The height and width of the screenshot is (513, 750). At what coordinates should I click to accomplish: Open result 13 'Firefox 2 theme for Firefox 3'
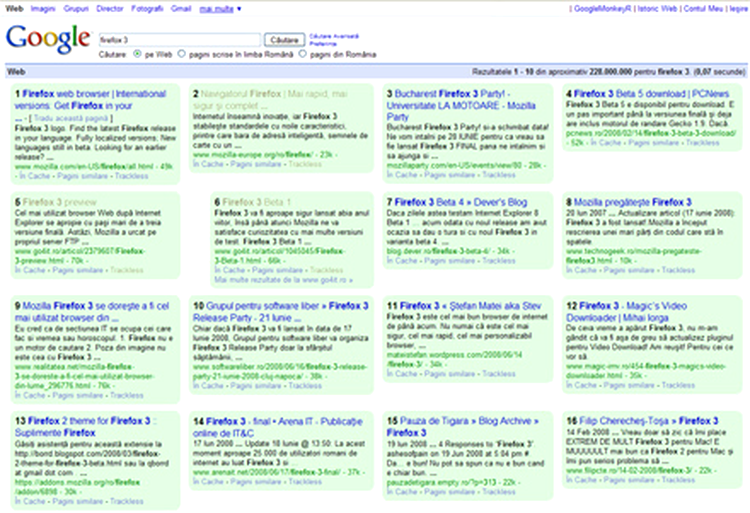[86, 427]
